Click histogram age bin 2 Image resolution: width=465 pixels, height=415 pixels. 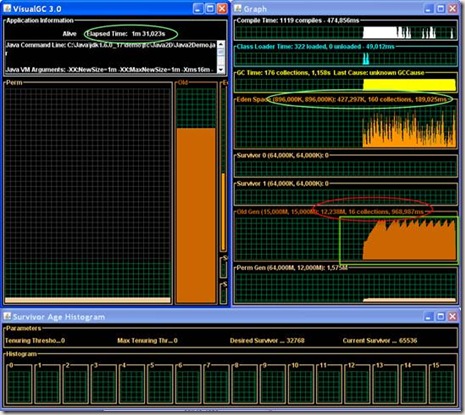tap(76, 384)
